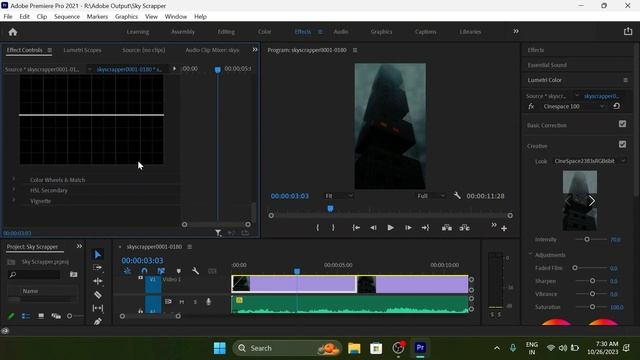Screen dimensions: 640x360
Task: Click the Windows Start button
Action: [220, 348]
